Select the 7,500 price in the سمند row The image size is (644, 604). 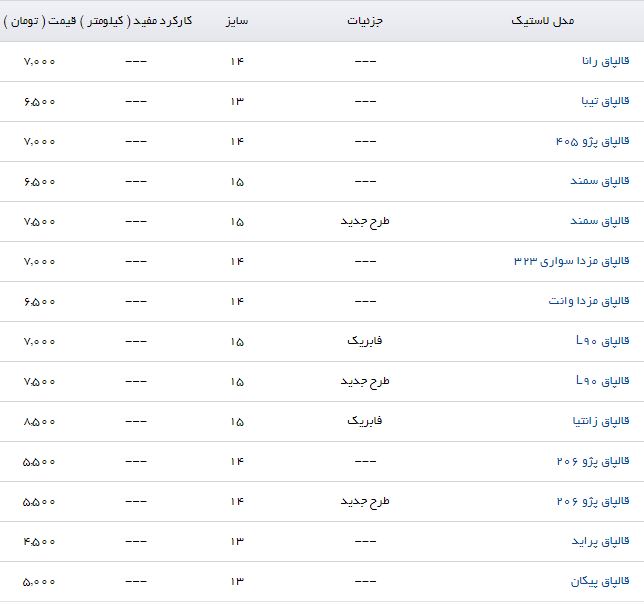pyautogui.click(x=39, y=222)
